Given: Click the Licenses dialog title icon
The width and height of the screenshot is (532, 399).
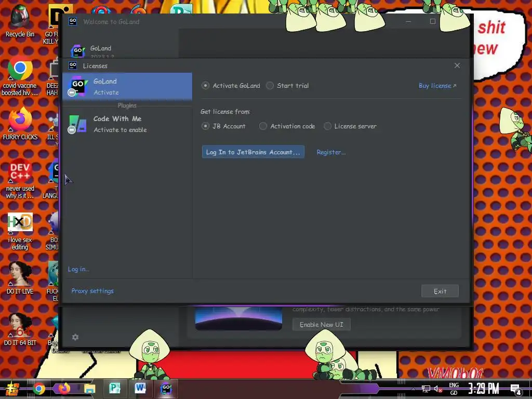Looking at the screenshot, I should pyautogui.click(x=73, y=65).
